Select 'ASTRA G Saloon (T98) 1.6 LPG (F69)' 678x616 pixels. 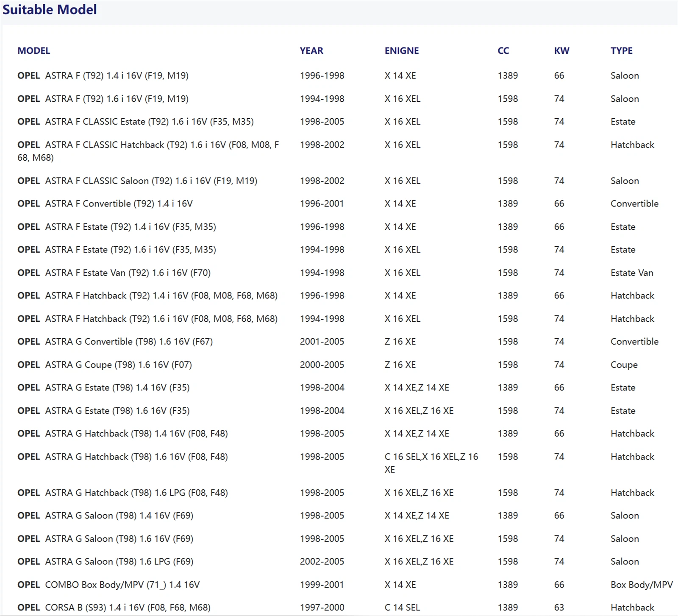point(105,562)
